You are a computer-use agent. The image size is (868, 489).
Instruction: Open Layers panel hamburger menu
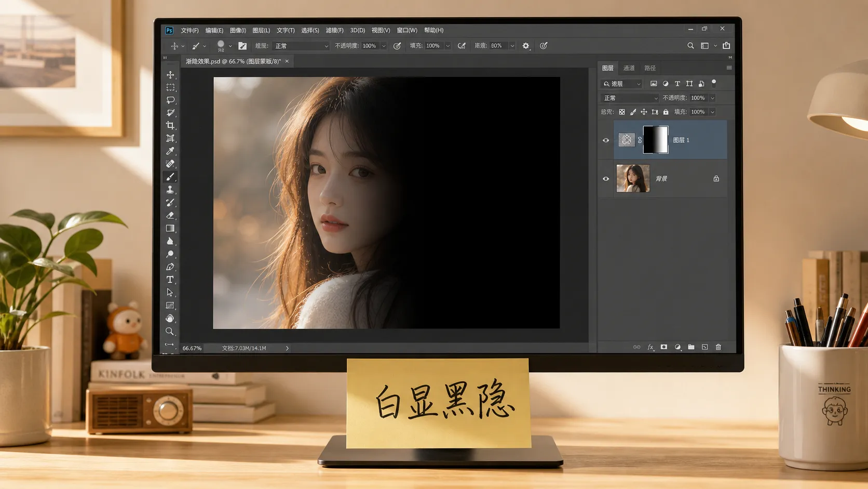click(x=729, y=68)
